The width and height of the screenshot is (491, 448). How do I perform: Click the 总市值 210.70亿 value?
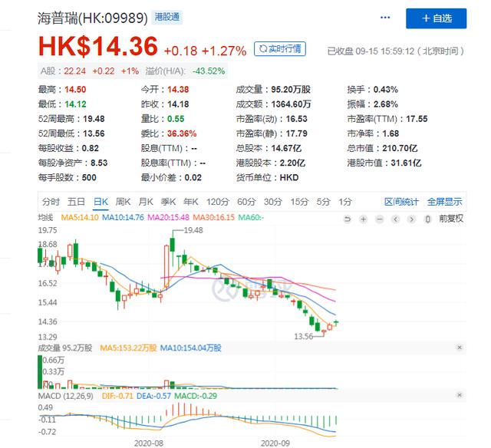pyautogui.click(x=400, y=148)
